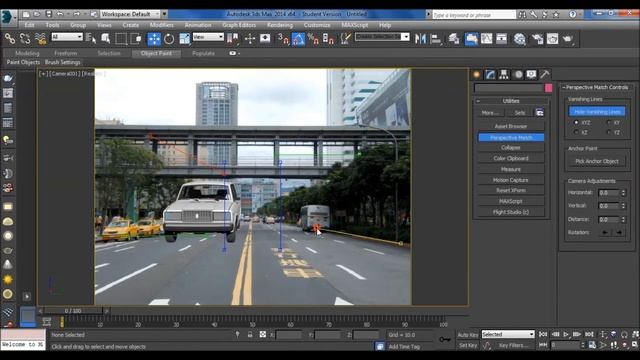Select the Select and Link tool
Viewport: 640px width, 360px height.
click(x=10, y=39)
